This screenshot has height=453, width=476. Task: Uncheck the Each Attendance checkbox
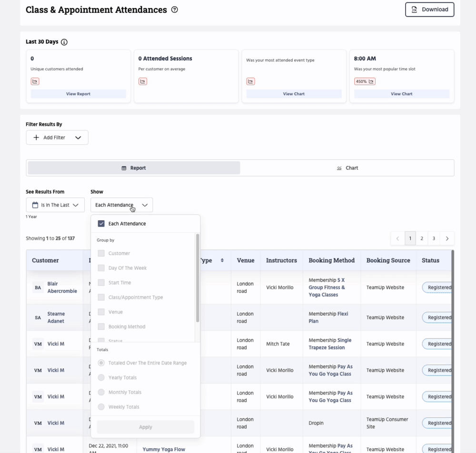tap(101, 224)
